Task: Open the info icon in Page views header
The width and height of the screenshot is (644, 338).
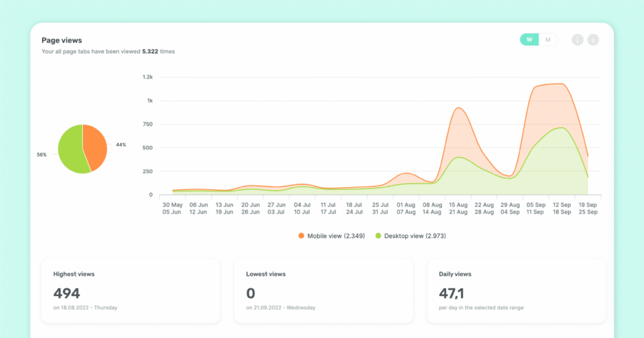Action: pyautogui.click(x=577, y=40)
